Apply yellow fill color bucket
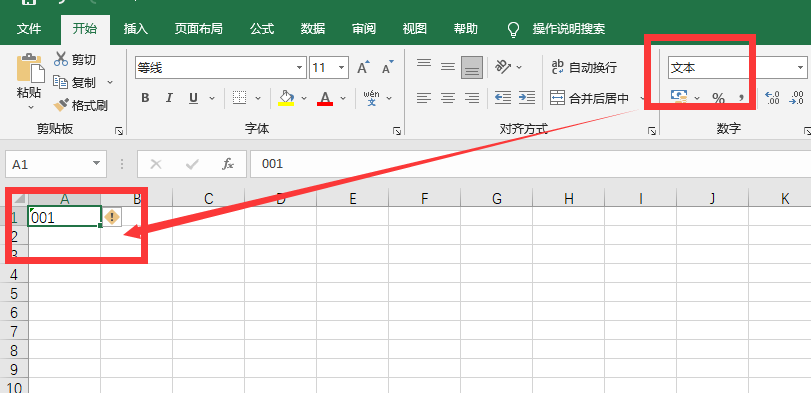This screenshot has height=393, width=811. pos(286,98)
